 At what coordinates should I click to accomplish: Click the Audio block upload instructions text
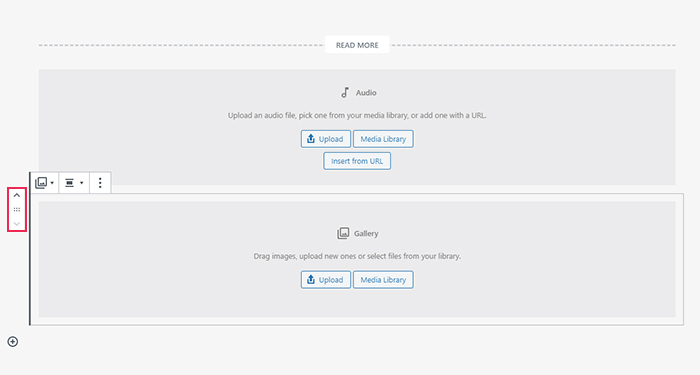pyautogui.click(x=357, y=115)
